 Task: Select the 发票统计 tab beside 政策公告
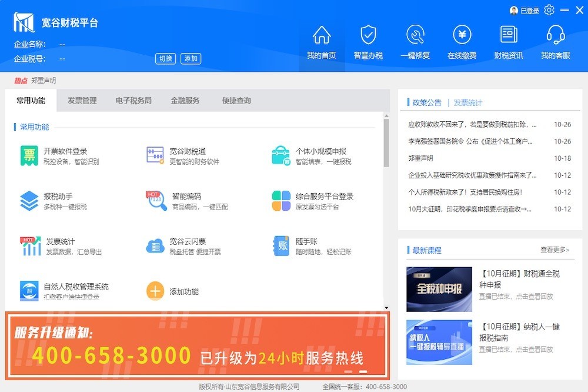tap(467, 102)
